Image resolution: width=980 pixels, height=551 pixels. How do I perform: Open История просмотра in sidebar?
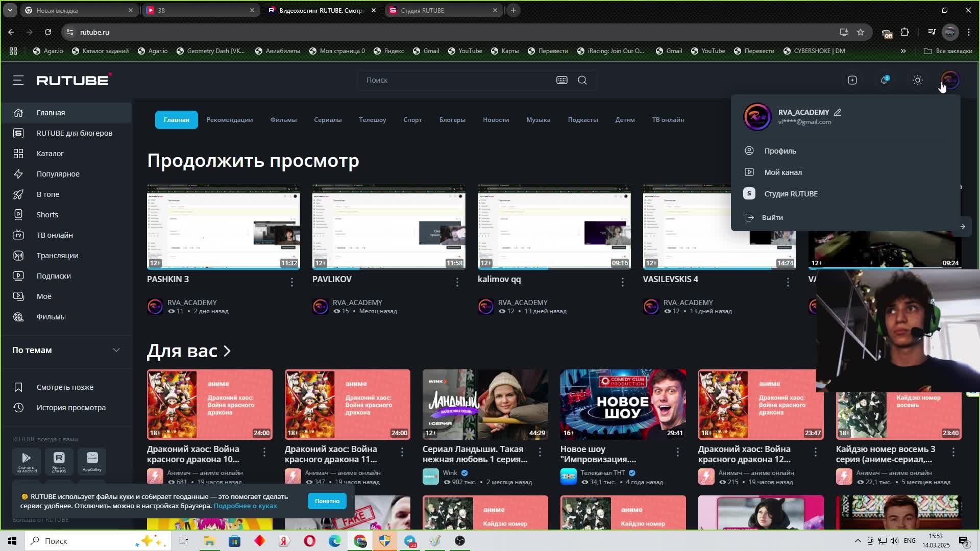coord(66,408)
